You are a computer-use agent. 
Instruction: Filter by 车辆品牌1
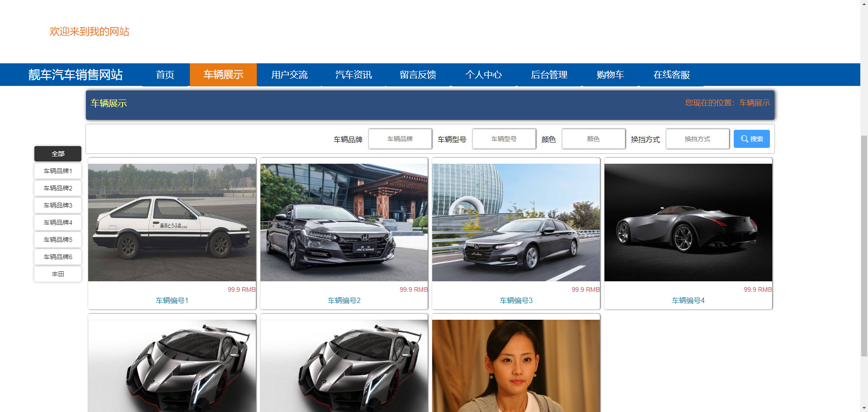(58, 171)
